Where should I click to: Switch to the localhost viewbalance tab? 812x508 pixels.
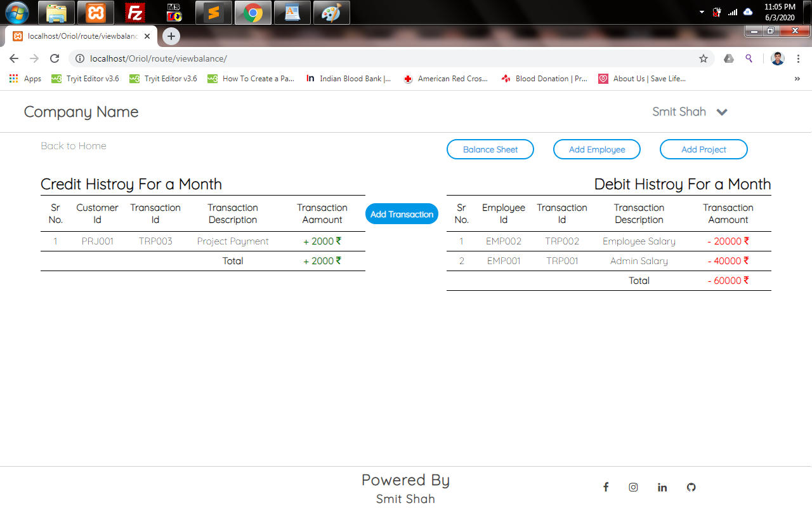click(x=81, y=36)
